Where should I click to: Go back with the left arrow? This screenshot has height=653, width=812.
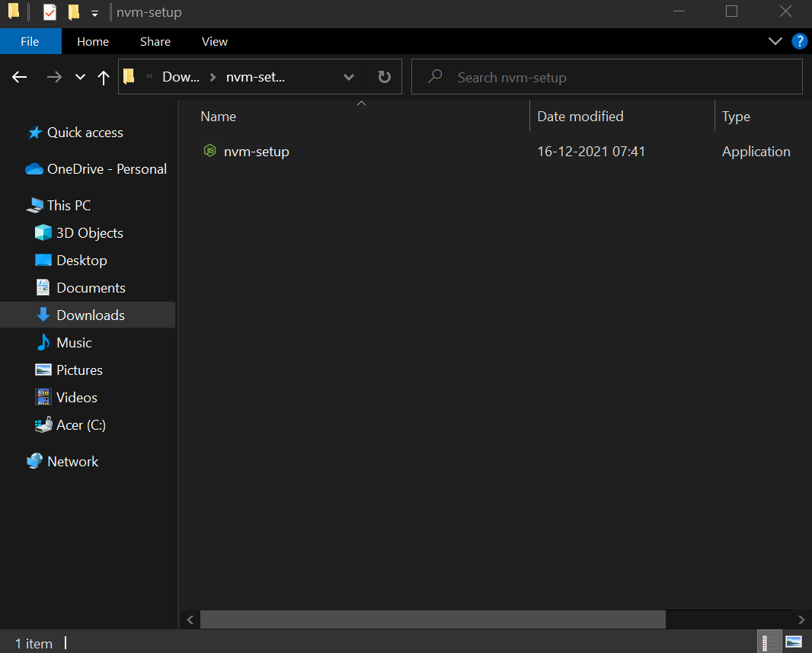20,77
